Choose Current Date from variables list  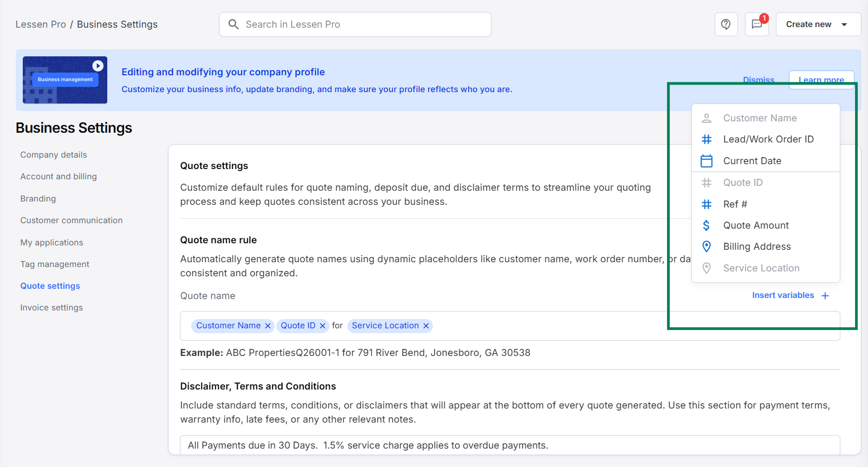[x=752, y=161]
